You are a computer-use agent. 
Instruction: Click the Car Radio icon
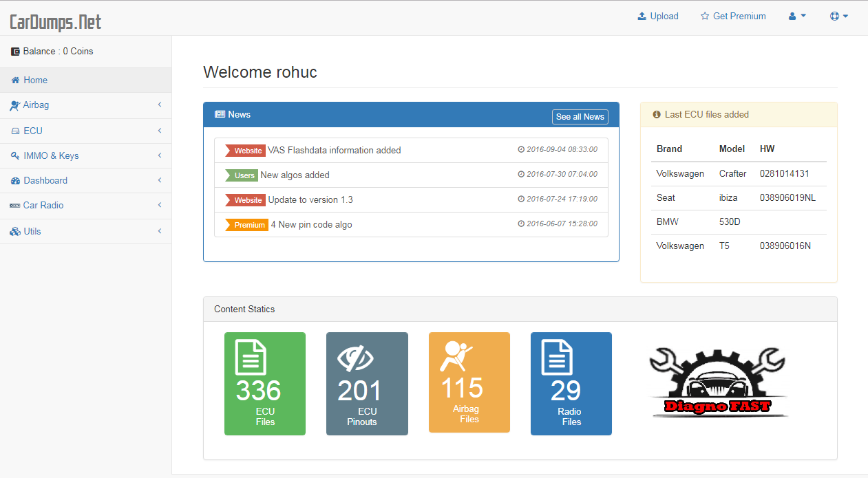15,206
